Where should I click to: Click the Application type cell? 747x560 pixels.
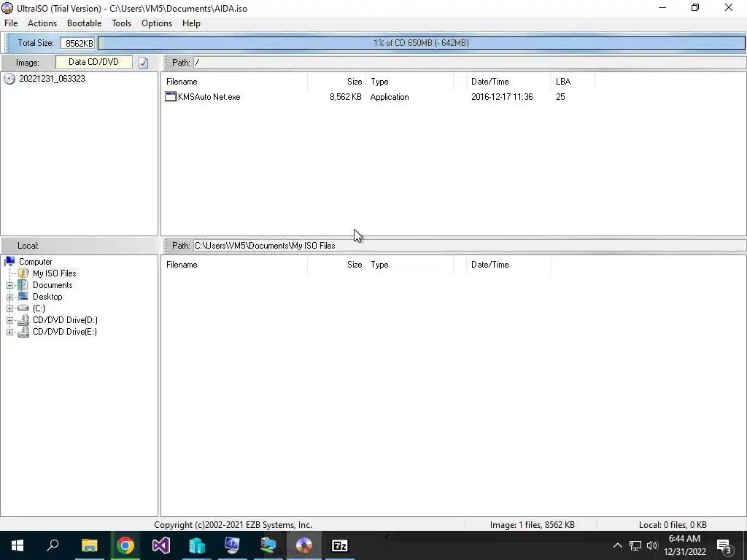[x=390, y=97]
